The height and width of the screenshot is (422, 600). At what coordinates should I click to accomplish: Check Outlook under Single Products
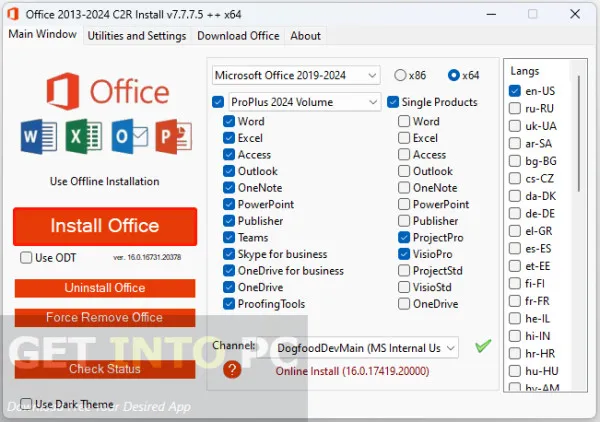(x=404, y=171)
